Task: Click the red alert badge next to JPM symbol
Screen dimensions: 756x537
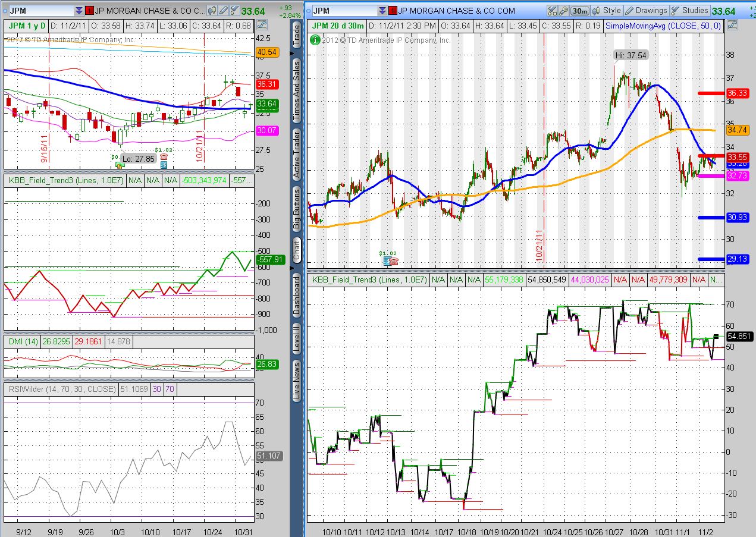Action: [89, 10]
